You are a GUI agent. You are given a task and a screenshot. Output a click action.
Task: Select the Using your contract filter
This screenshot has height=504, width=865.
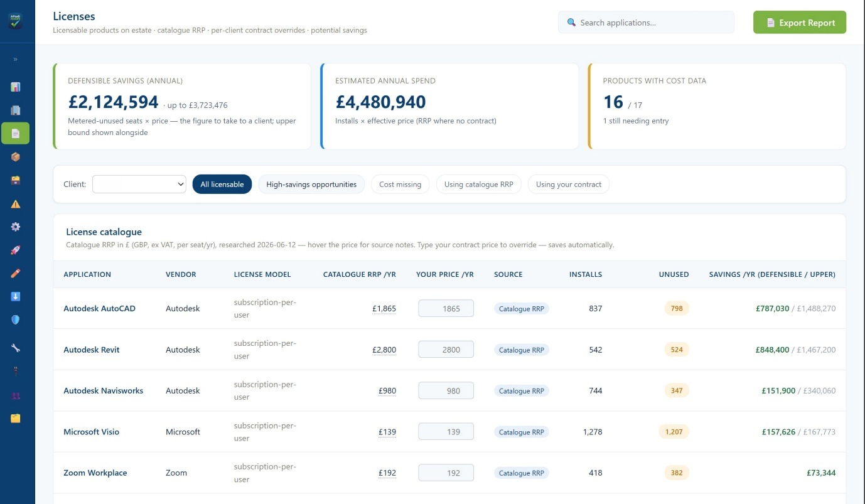[x=569, y=184]
